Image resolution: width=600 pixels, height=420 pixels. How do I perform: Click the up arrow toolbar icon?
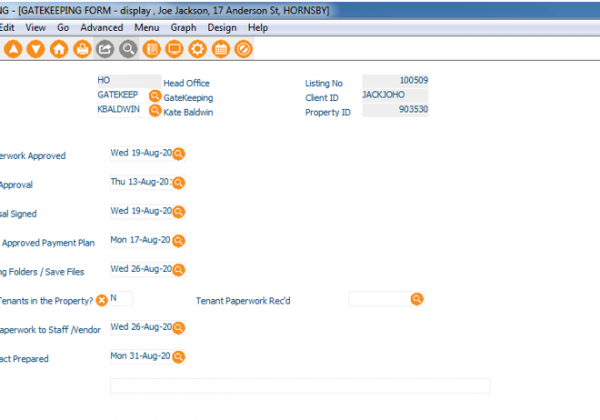(13, 49)
